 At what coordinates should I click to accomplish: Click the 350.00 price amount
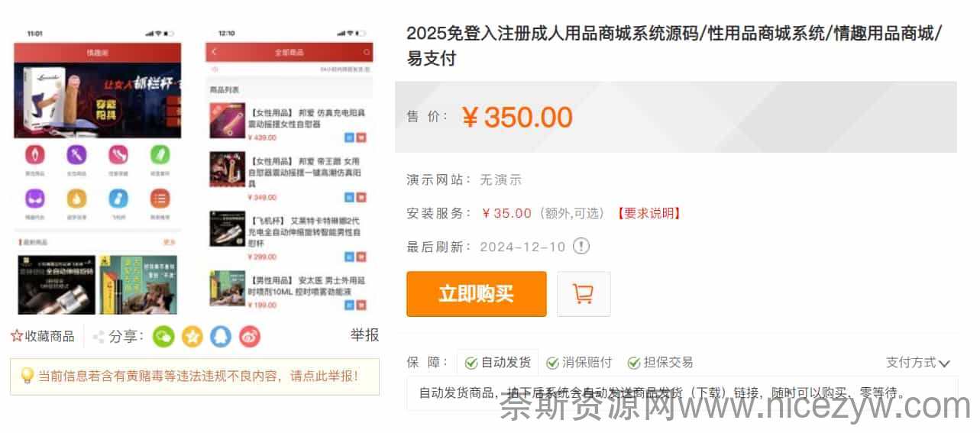pos(528,118)
